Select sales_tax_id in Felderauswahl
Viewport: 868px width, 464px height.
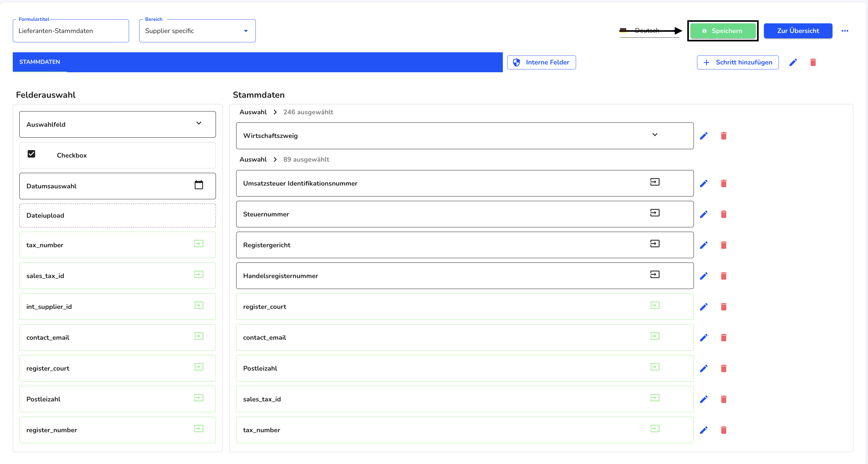[x=117, y=276]
